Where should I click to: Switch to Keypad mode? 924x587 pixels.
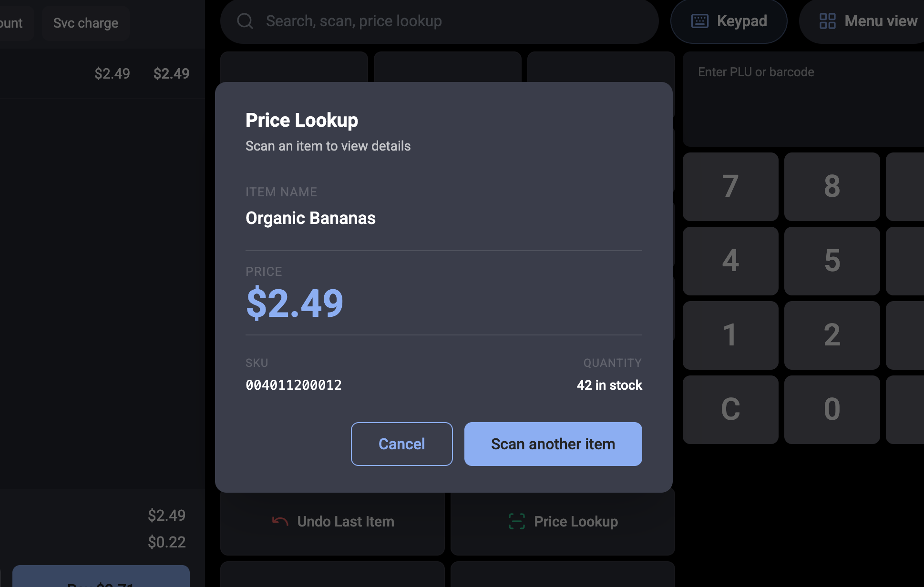tap(729, 21)
